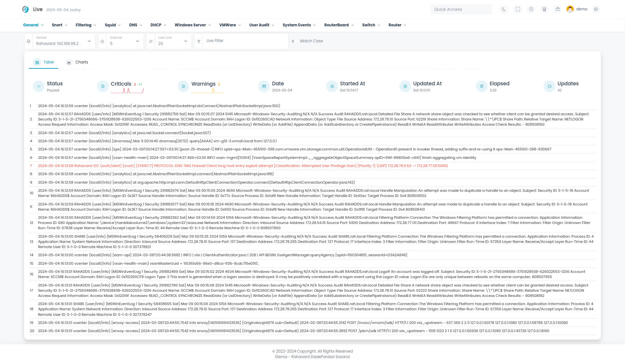Open the System Events menu
The height and width of the screenshot is (364, 625).
tap(299, 25)
